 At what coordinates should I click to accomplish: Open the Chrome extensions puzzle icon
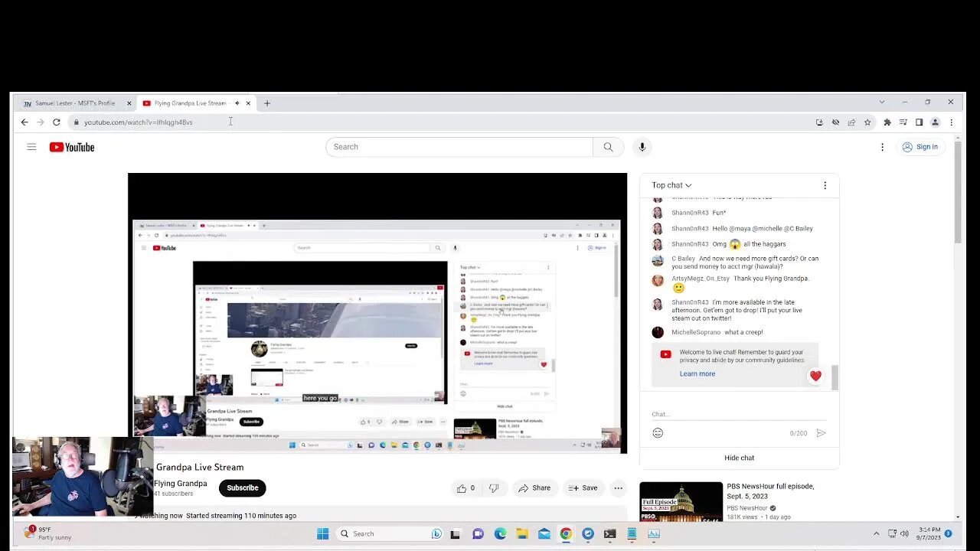pos(887,122)
